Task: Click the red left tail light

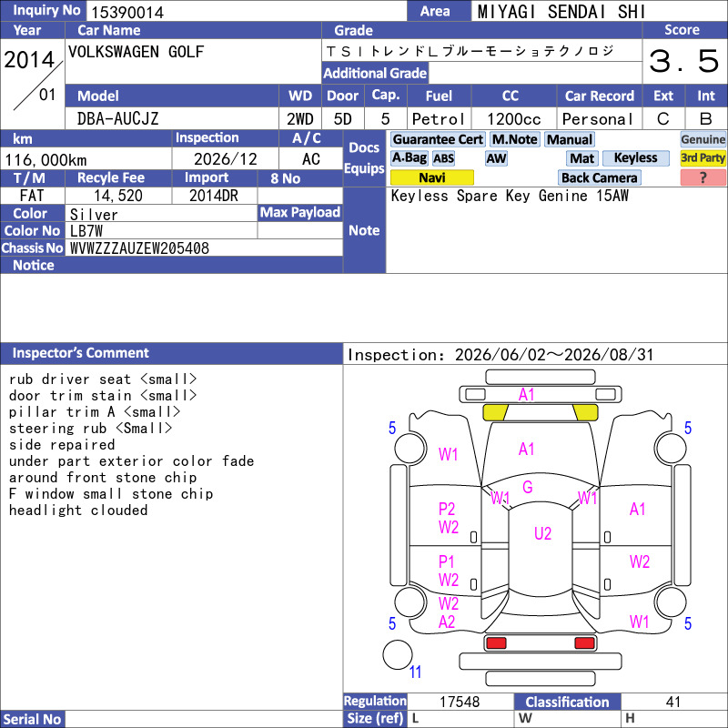Action: [496, 643]
